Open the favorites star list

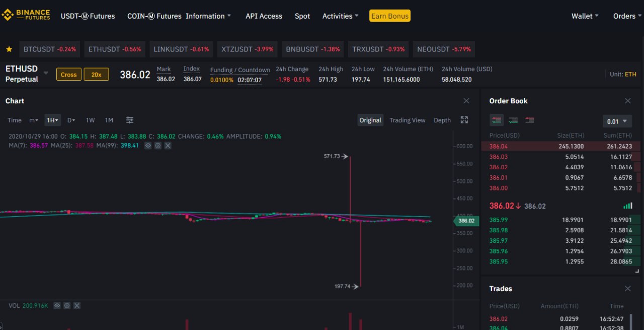9,49
